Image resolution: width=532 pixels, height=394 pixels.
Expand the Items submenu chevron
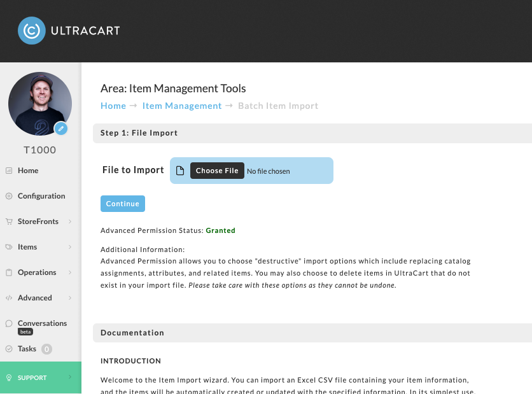pyautogui.click(x=70, y=247)
